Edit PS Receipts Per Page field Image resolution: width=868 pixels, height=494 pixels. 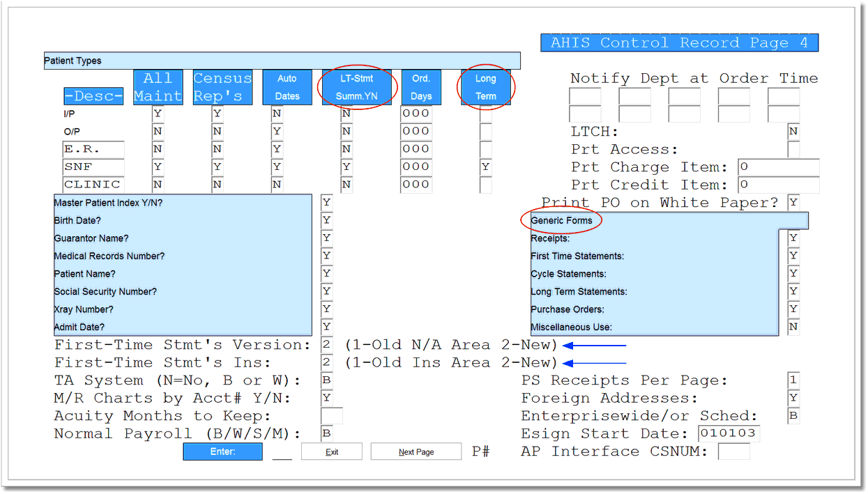click(x=793, y=380)
